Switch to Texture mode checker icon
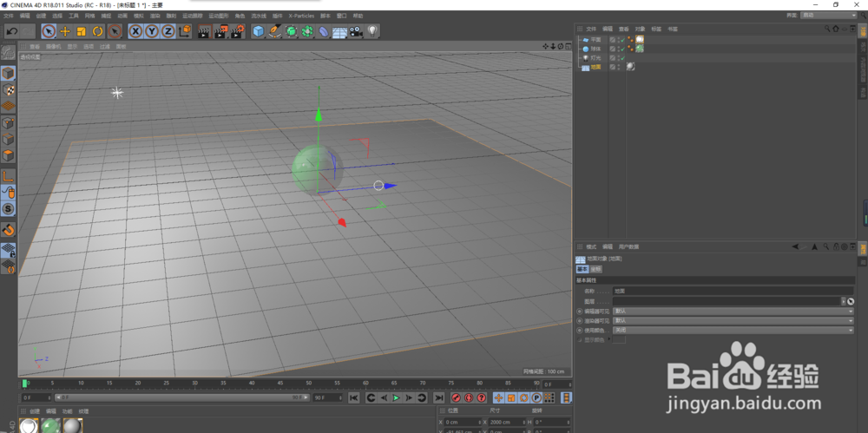Image resolution: width=868 pixels, height=433 pixels. tap(9, 89)
